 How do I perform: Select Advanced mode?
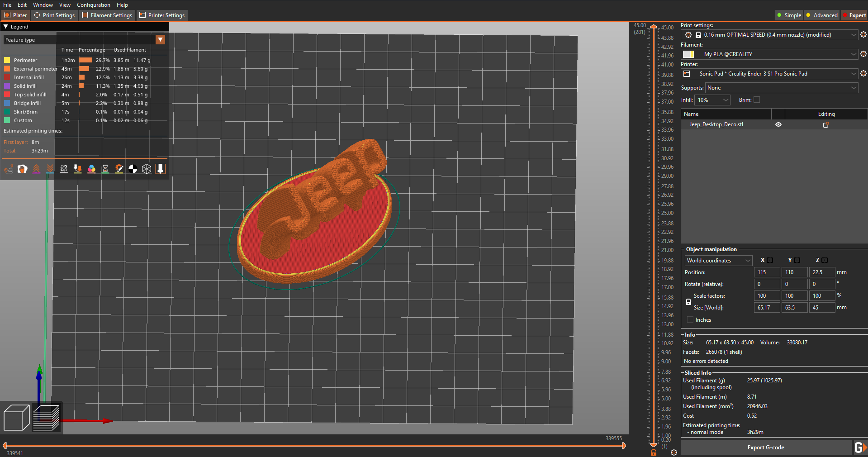[x=822, y=15]
